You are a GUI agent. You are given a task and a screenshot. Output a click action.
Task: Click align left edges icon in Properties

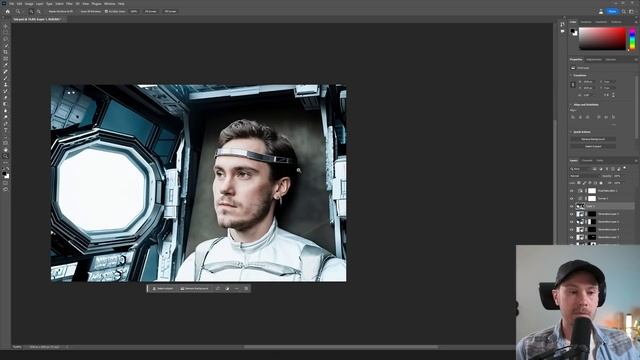tap(572, 117)
